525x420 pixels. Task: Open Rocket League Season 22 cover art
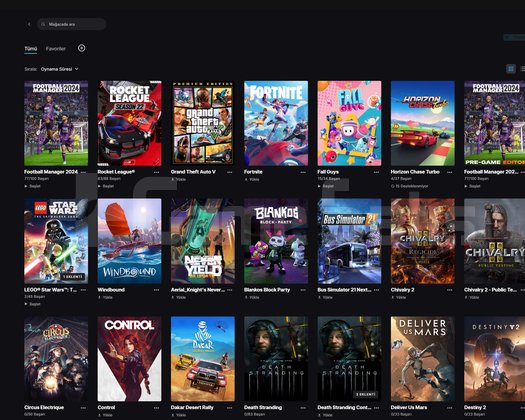[129, 123]
